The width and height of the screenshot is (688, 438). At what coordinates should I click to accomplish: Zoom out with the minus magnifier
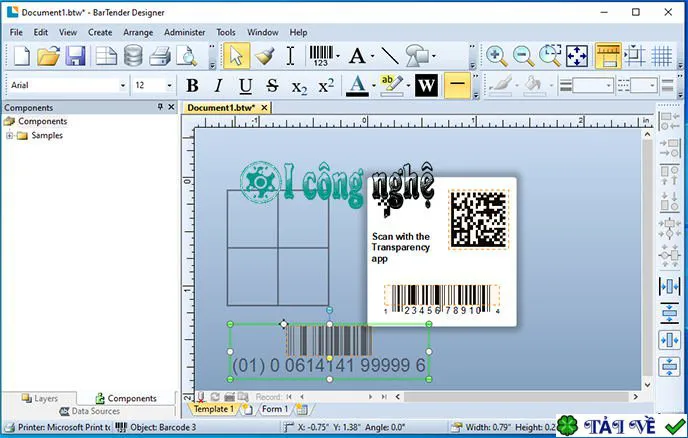coord(523,56)
